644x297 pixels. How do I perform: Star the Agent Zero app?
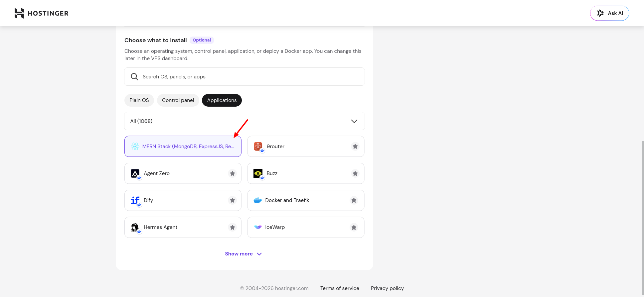[x=233, y=173]
